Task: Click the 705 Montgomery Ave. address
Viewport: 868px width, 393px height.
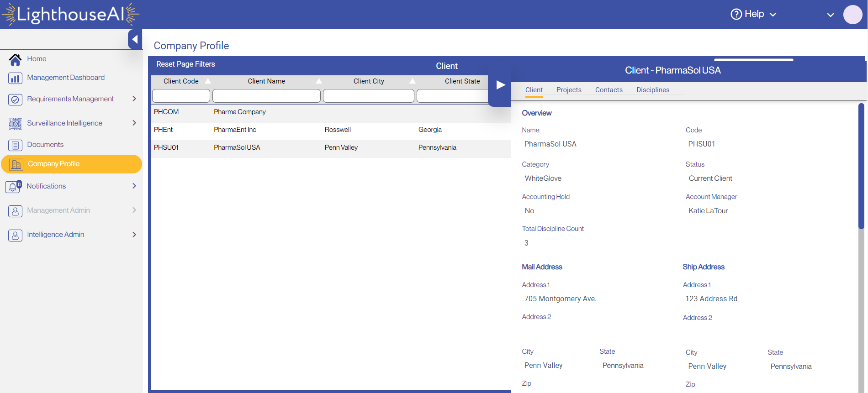Action: coord(561,299)
